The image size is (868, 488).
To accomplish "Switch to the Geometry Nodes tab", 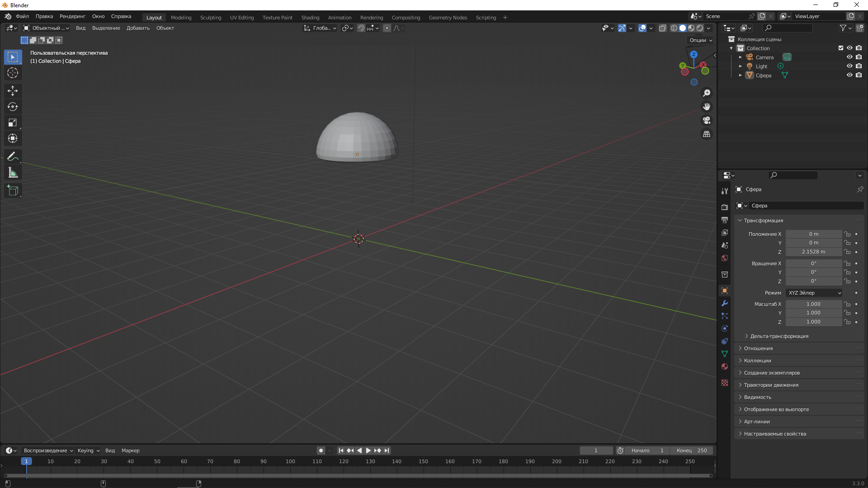I will 448,18.
